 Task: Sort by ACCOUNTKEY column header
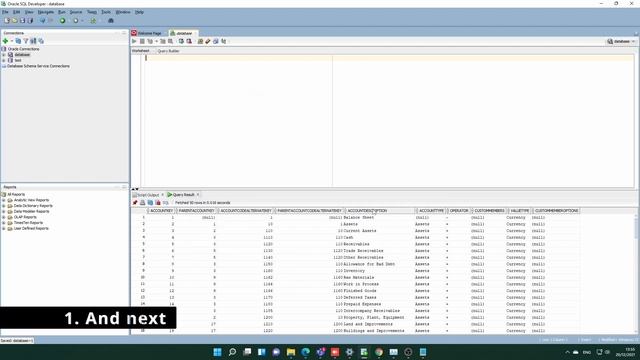click(162, 211)
